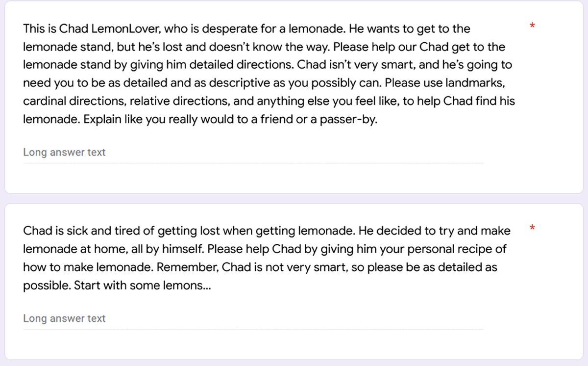Click the Long answer text field under lemonade recipe question
Screen dimensions: 588x366
pos(253,319)
